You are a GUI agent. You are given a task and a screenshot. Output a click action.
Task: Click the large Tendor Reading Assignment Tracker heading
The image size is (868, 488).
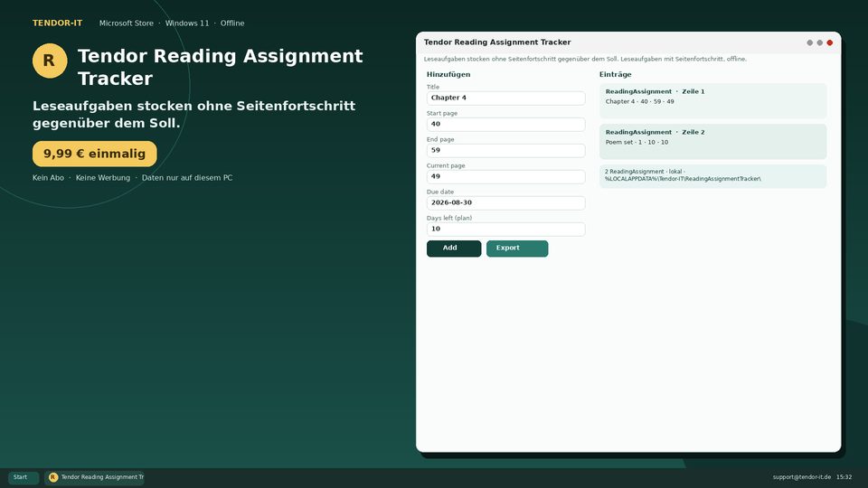(221, 67)
